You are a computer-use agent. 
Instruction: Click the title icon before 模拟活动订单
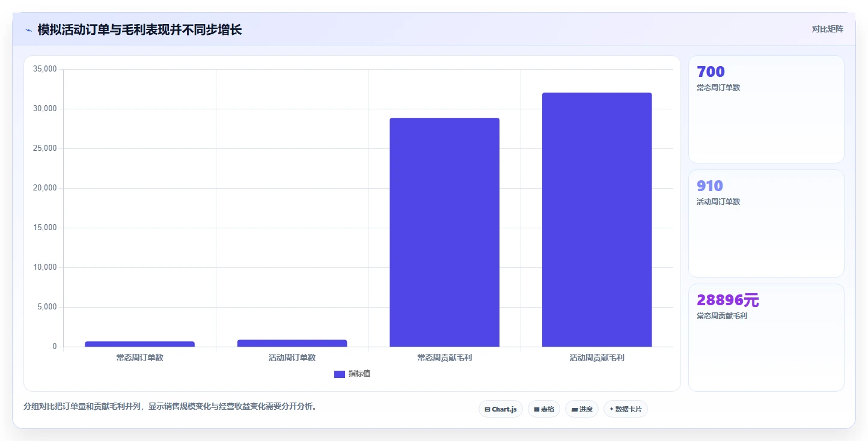click(x=28, y=30)
